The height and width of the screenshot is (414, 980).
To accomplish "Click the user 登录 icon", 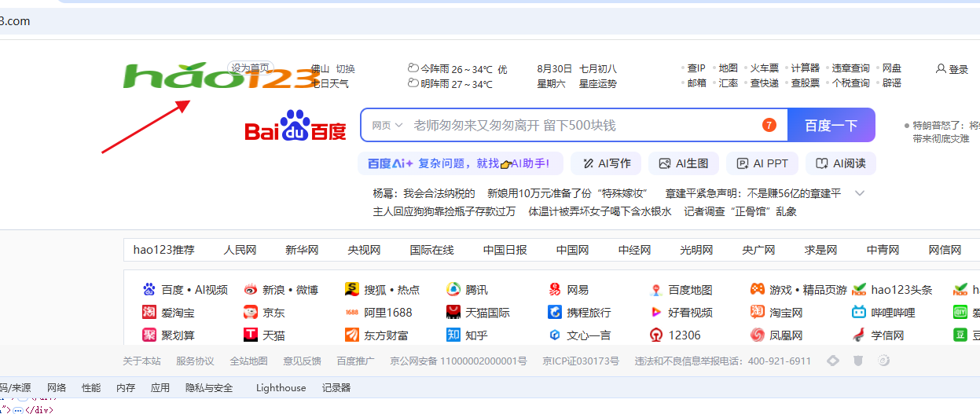I will (x=941, y=69).
